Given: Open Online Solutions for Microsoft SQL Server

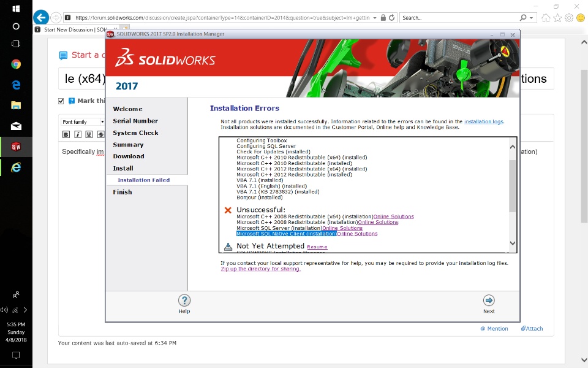Looking at the screenshot, I should click(x=342, y=228).
